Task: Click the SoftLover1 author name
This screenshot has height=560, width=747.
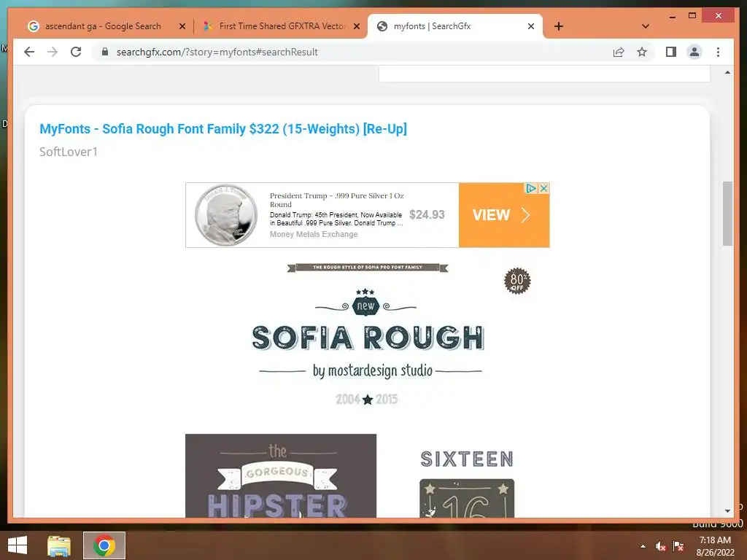Action: click(69, 152)
